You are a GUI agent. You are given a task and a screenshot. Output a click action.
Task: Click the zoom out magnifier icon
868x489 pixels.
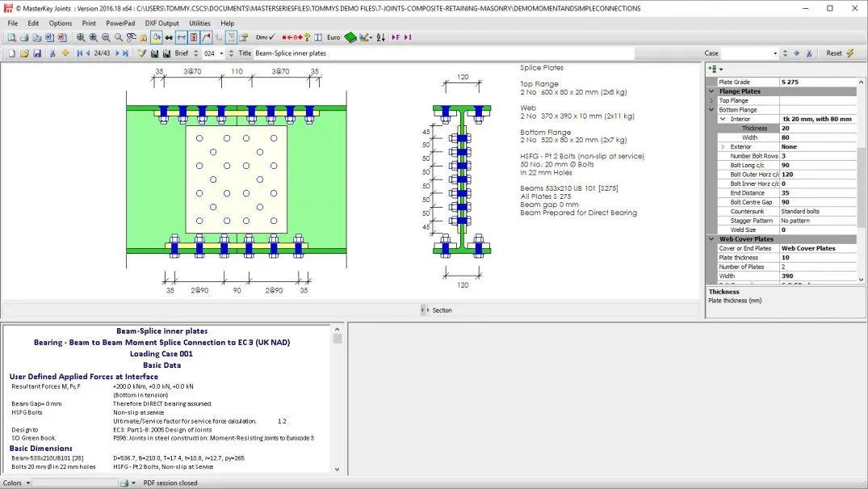coord(106,37)
